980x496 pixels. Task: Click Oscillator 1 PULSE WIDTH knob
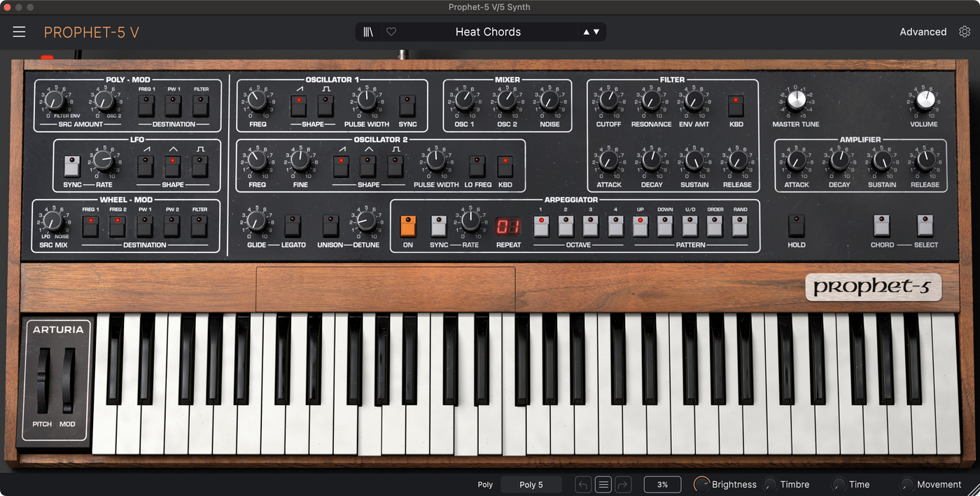click(x=366, y=101)
